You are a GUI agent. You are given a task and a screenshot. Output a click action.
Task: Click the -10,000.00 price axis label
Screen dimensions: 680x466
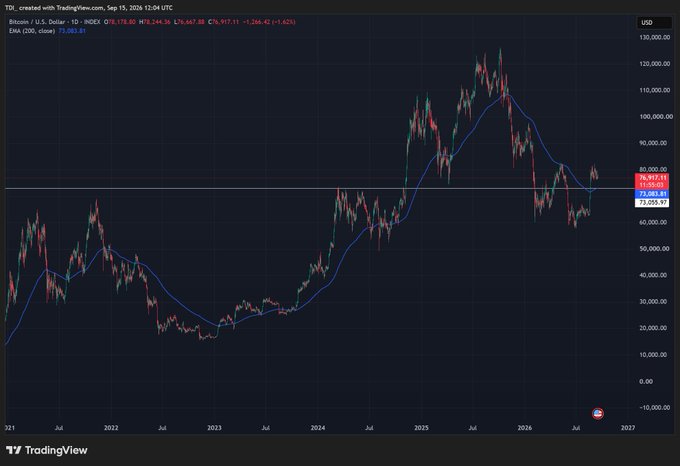click(x=654, y=408)
